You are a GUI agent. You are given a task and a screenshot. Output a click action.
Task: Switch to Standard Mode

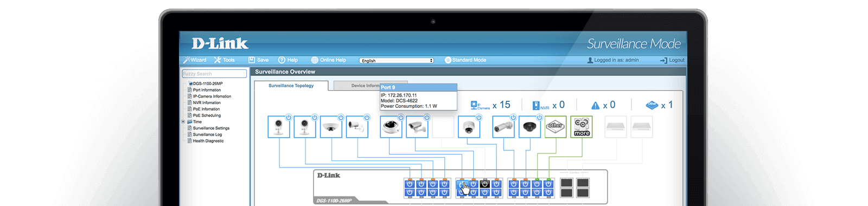(x=465, y=60)
